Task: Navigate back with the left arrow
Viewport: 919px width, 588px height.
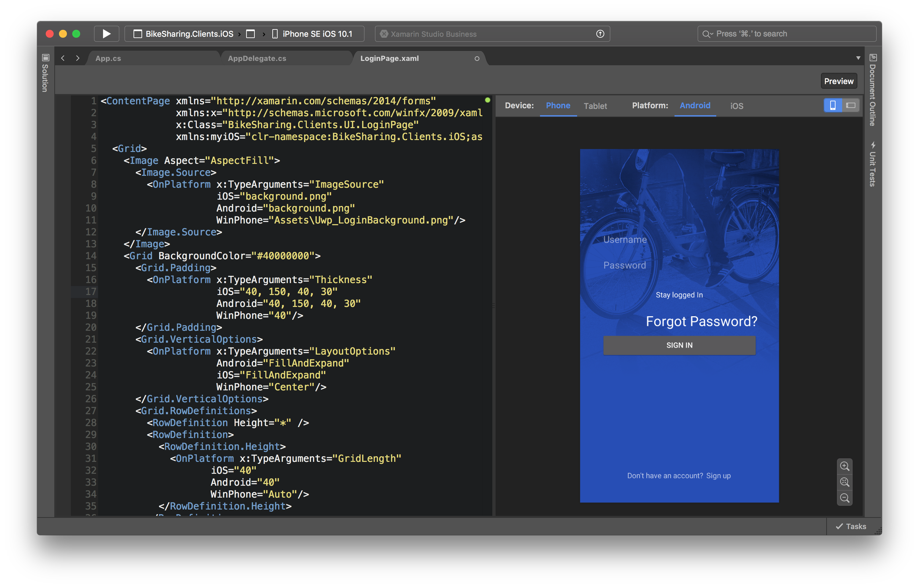Action: click(x=63, y=58)
